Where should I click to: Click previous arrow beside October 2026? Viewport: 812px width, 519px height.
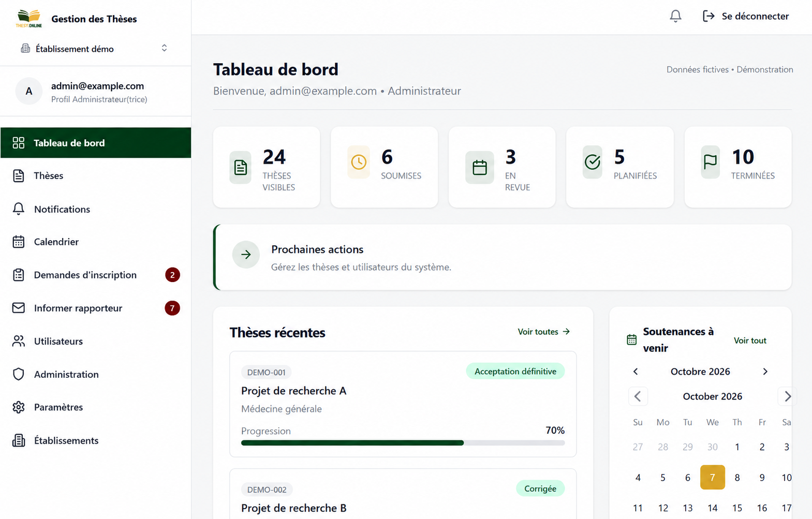(x=638, y=396)
